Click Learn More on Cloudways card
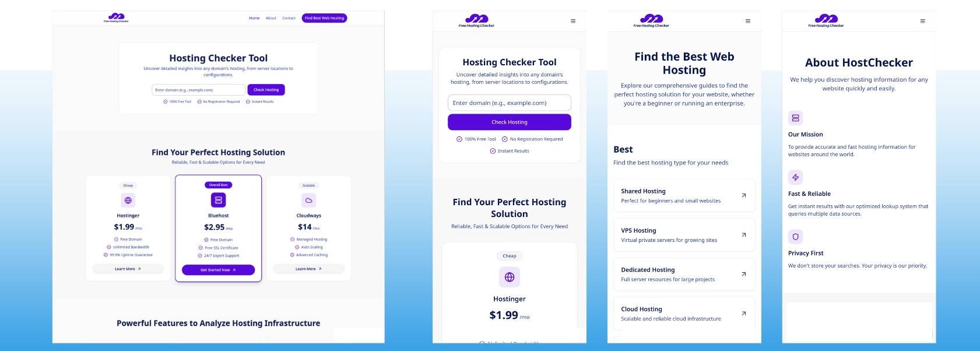Viewport: 980px width, 351px height. click(x=309, y=269)
